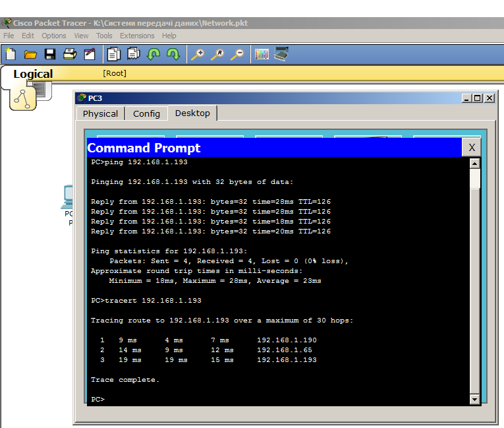Image resolution: width=504 pixels, height=428 pixels.
Task: Select the Desktop tab in PC3
Action: [192, 113]
